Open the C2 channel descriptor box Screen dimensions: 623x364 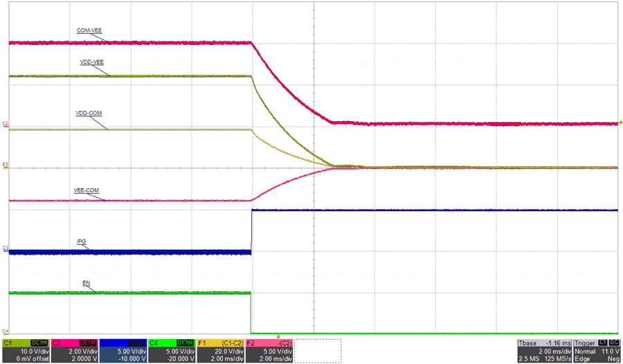click(x=75, y=351)
